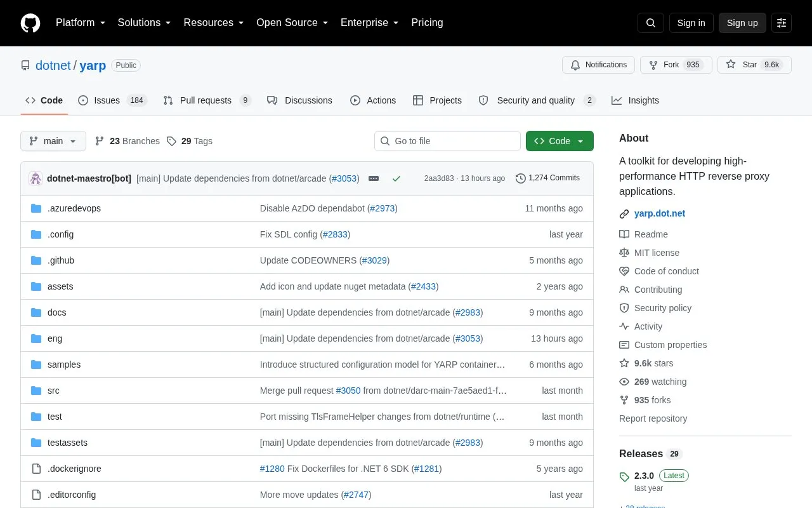The image size is (812, 508).
Task: Click the Activity pulse icon
Action: click(x=624, y=326)
